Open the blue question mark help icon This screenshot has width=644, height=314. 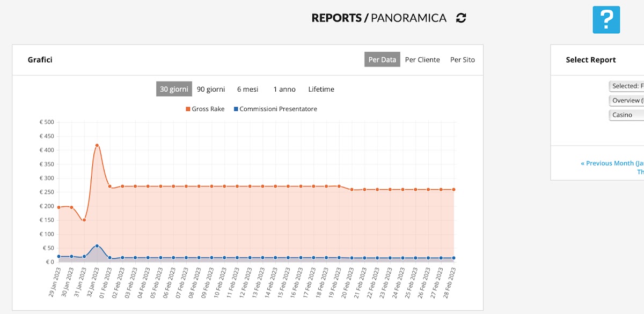[606, 20]
